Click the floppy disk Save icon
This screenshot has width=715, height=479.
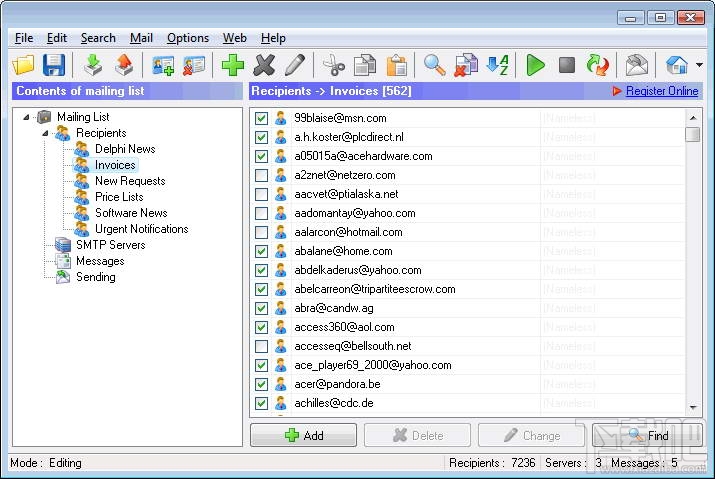(x=54, y=65)
